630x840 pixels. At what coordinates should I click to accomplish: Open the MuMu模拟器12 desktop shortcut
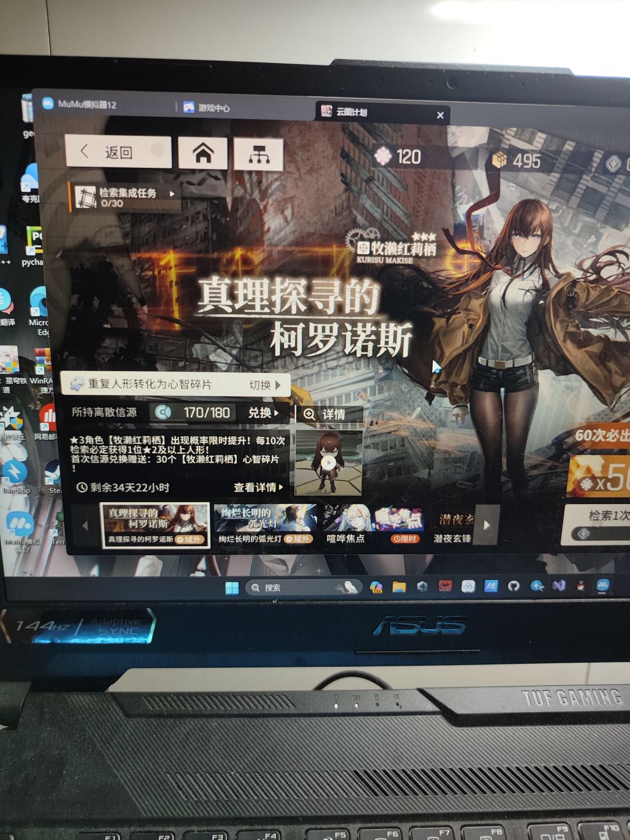[x=21, y=531]
